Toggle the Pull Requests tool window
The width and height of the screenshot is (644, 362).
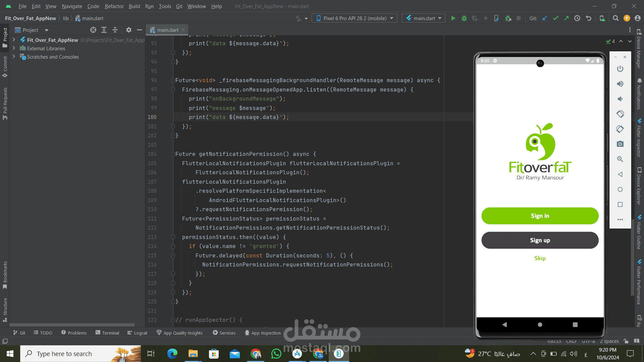point(5,104)
